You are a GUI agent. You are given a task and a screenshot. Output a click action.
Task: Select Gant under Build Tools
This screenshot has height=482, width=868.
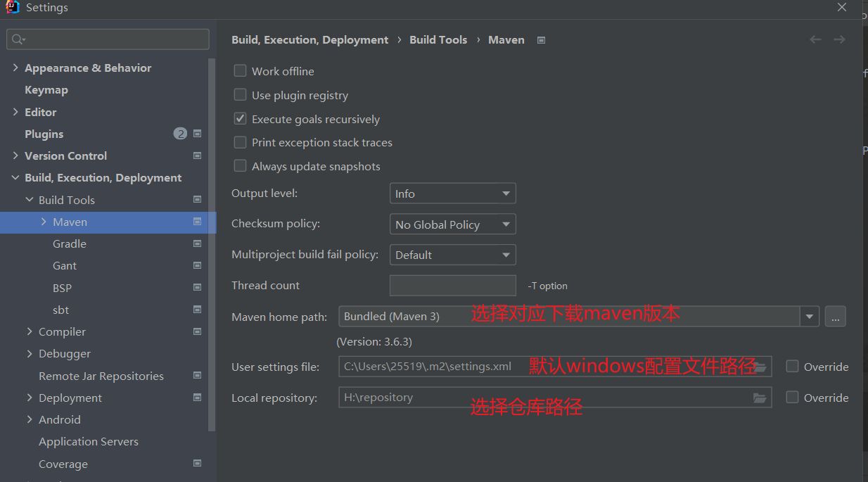pos(65,265)
